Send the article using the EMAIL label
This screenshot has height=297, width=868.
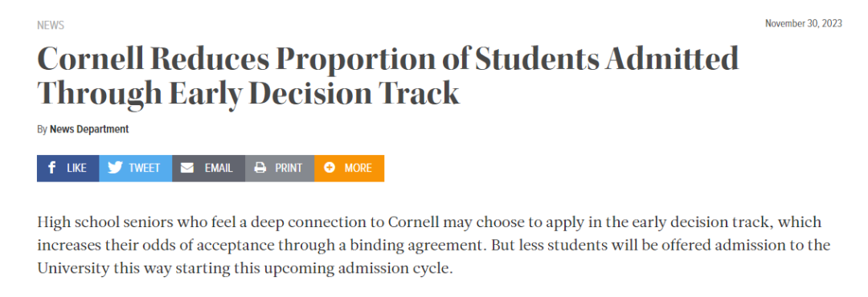tap(219, 168)
